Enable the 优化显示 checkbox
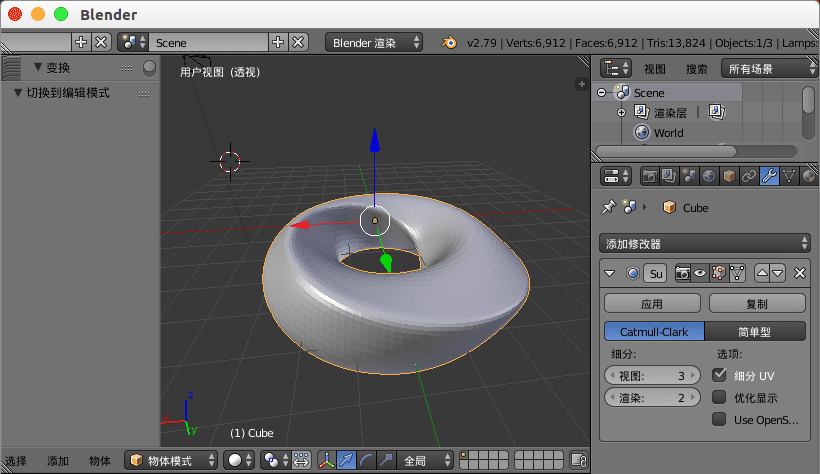 (x=719, y=397)
